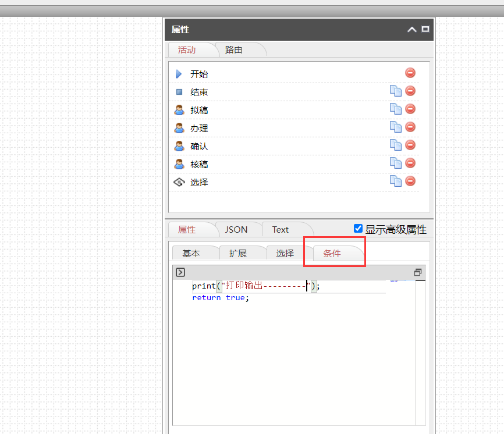
Task: Expand the script editor with restore icon
Action: pos(417,272)
